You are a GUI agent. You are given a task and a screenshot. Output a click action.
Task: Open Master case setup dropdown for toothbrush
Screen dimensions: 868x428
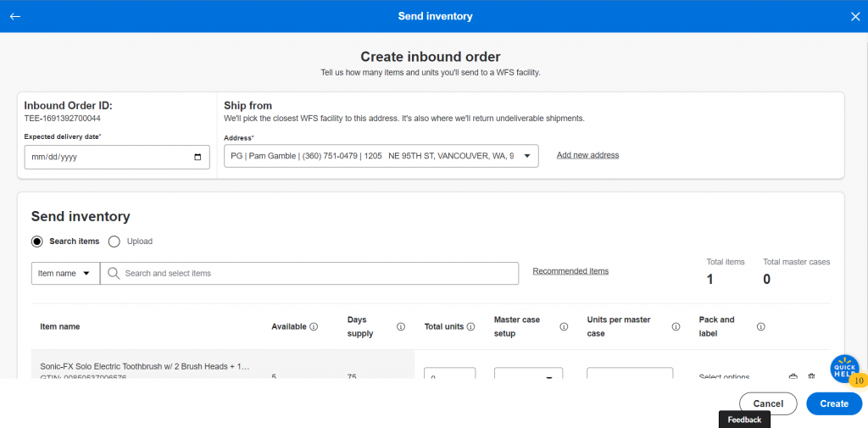pyautogui.click(x=529, y=374)
